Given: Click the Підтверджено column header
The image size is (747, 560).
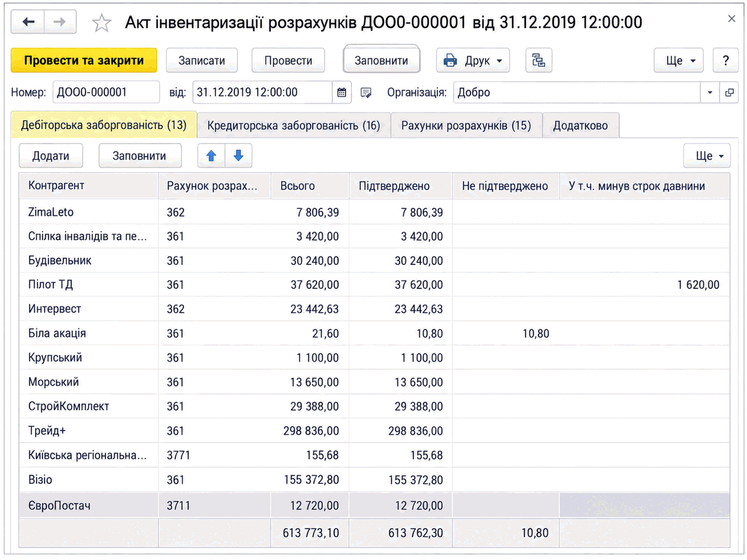Looking at the screenshot, I should [x=401, y=186].
